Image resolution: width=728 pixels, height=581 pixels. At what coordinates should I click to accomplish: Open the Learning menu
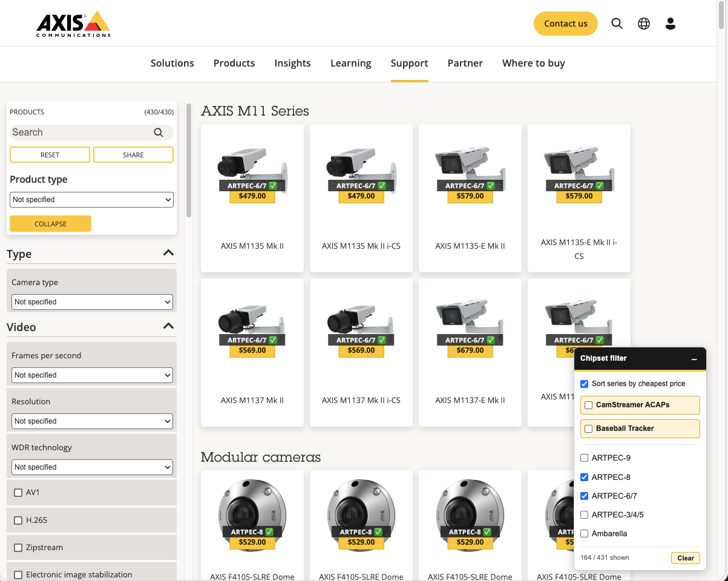351,63
